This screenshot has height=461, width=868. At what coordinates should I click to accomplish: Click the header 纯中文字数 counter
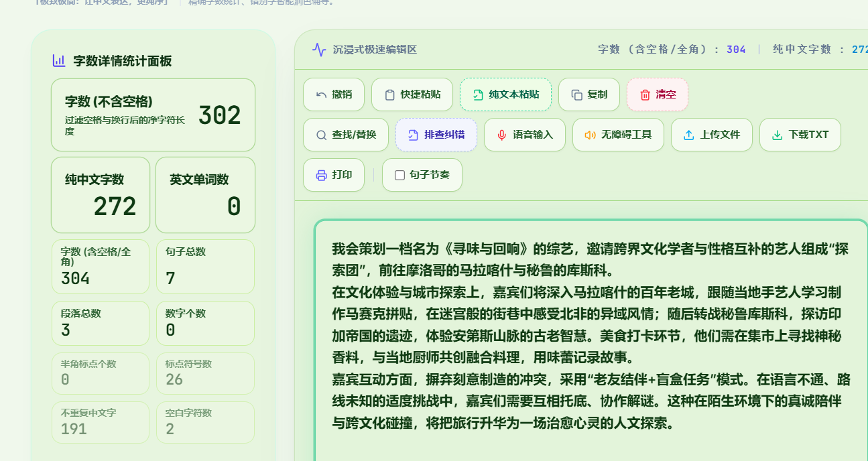point(820,50)
